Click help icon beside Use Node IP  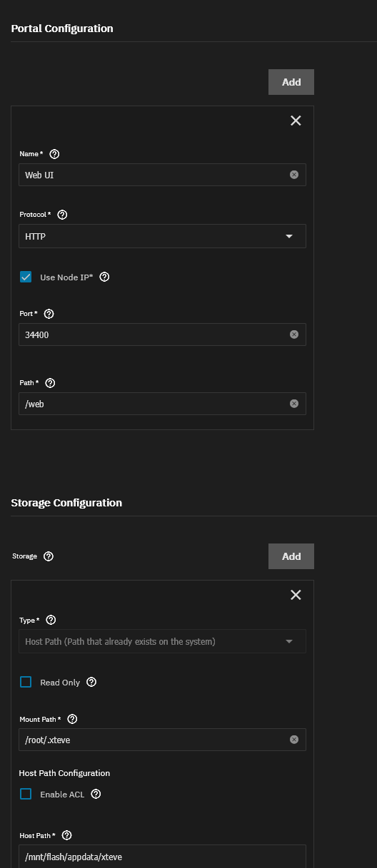[104, 277]
